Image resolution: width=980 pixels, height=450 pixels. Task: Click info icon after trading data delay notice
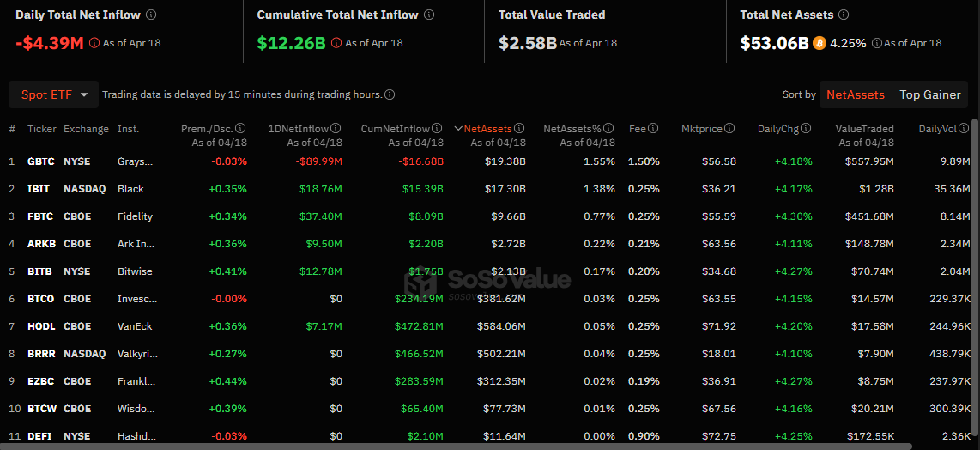pyautogui.click(x=390, y=95)
